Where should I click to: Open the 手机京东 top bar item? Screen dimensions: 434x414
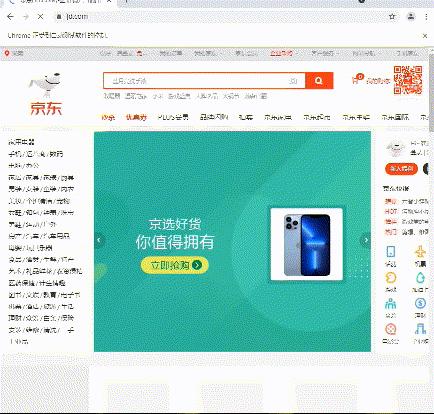[x=407, y=53]
